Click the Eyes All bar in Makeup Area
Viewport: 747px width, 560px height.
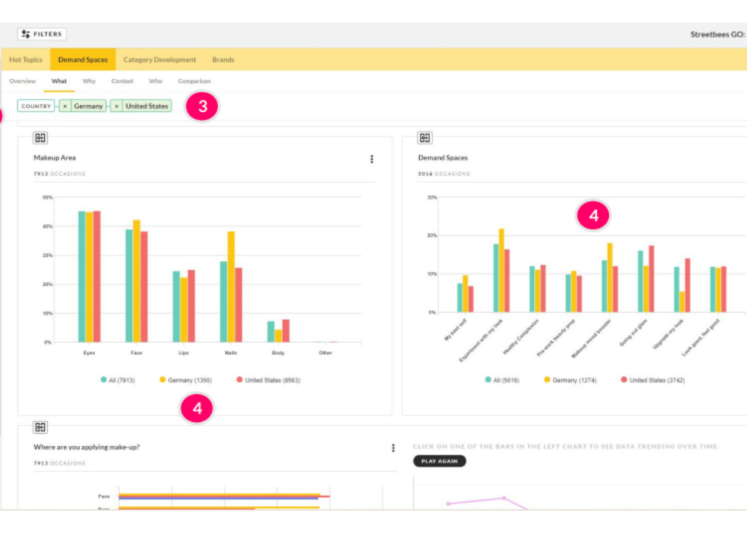[x=82, y=277]
